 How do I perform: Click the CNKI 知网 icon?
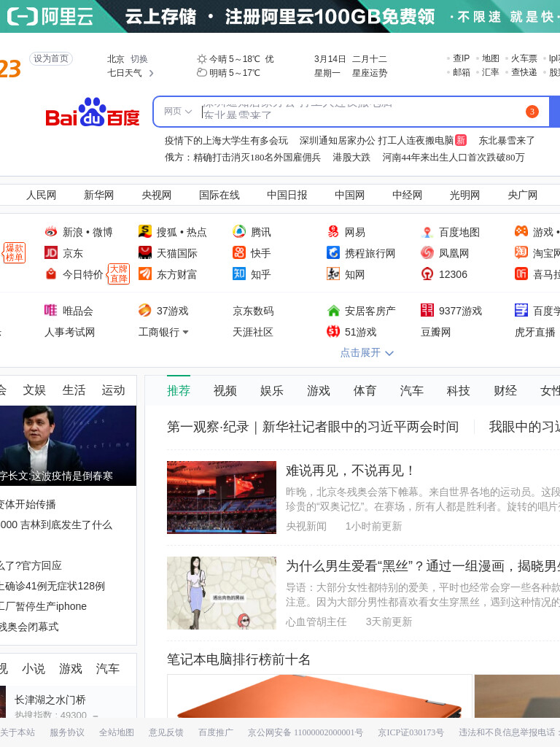pos(333,274)
